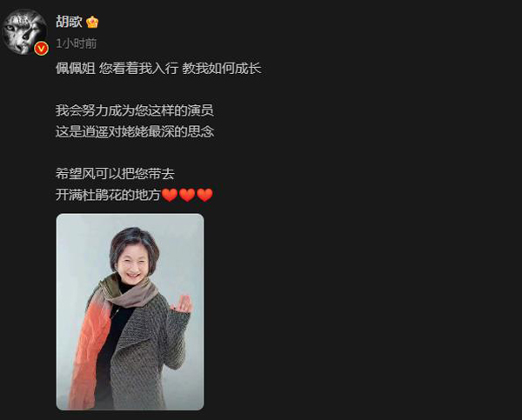The height and width of the screenshot is (420, 522).
Task: Click the last red heart emoji
Action: click(204, 195)
